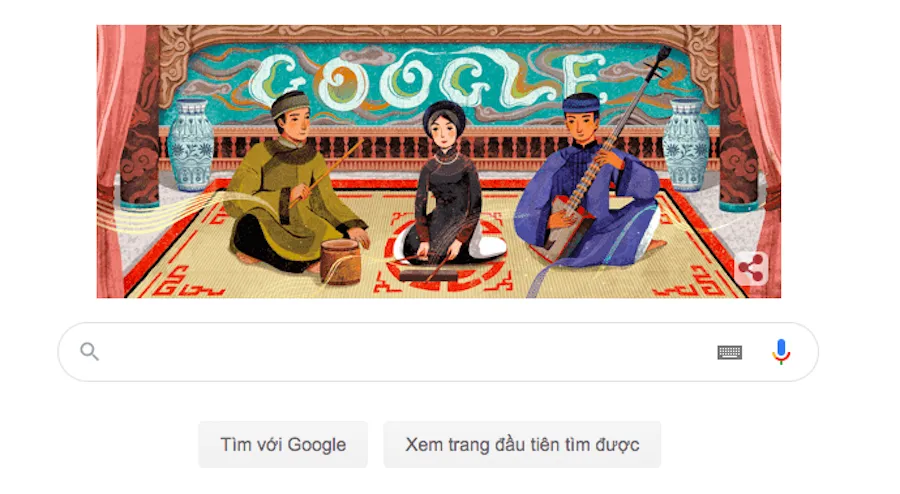Click the left blue-and-white porcelain vase
The height and width of the screenshot is (494, 900).
click(x=192, y=145)
